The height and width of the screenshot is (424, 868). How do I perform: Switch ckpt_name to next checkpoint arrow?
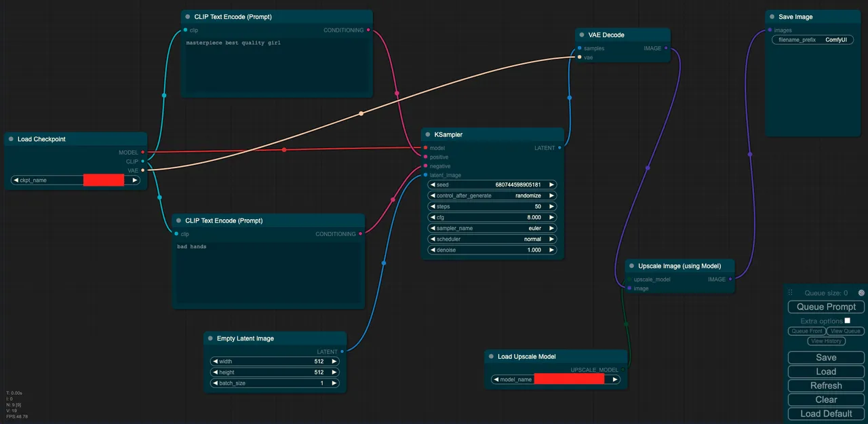pyautogui.click(x=135, y=180)
